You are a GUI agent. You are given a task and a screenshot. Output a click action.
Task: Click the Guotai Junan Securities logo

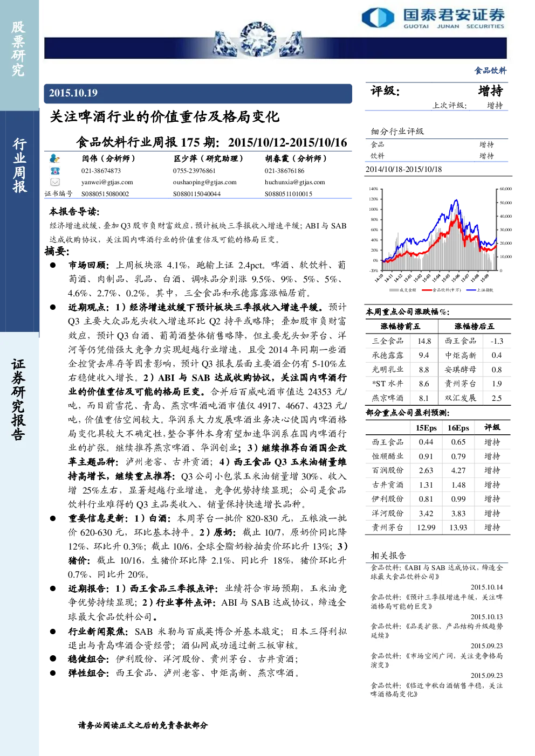[433, 17]
